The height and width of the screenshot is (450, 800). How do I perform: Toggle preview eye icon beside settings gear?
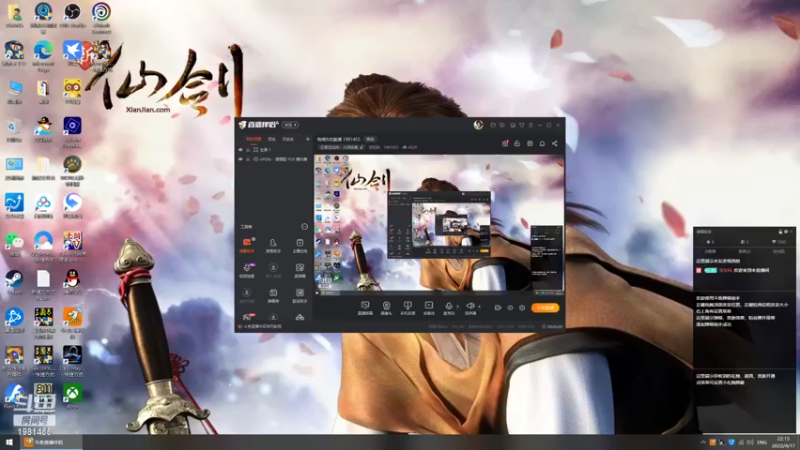[510, 308]
